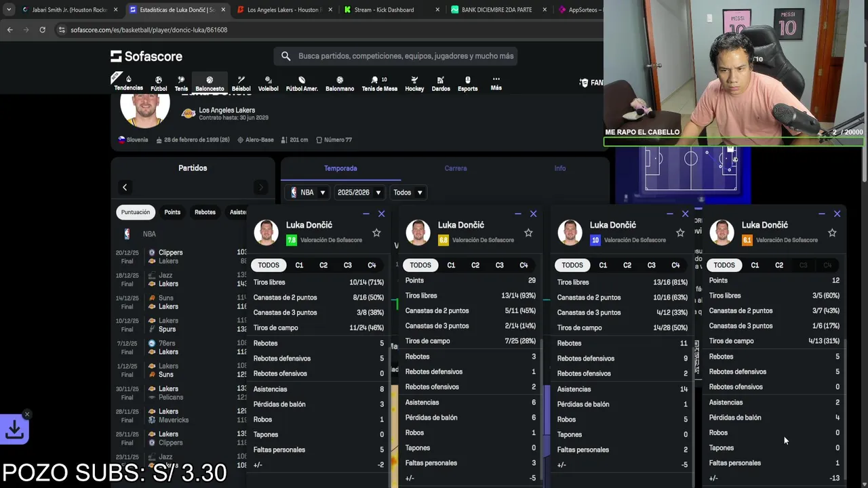The image size is (868, 488).
Task: Select Points filter chip
Action: pos(172,212)
